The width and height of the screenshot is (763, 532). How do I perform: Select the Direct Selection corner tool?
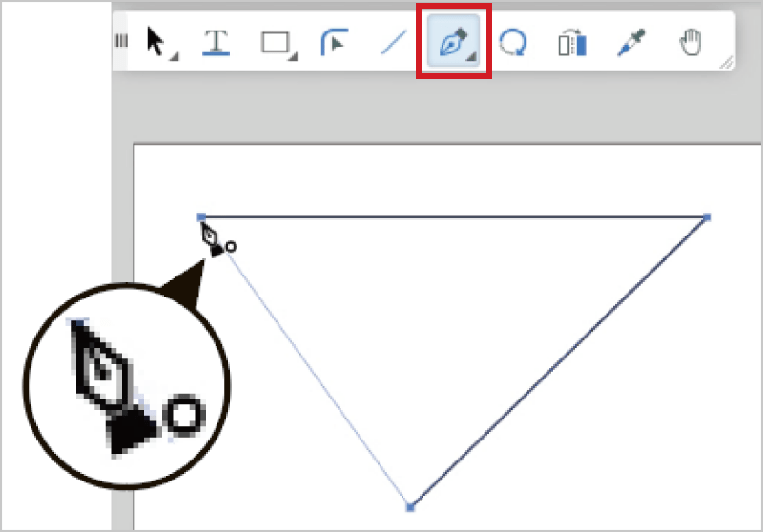click(x=335, y=42)
